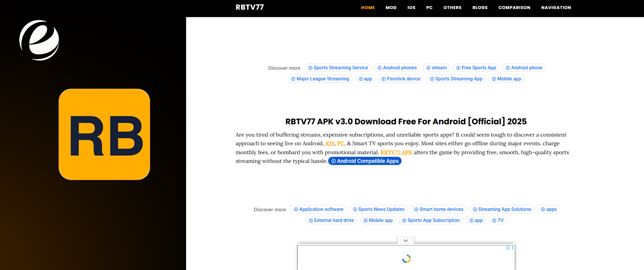Select the Android phones chip
This screenshot has width=644, height=270.
pyautogui.click(x=397, y=68)
